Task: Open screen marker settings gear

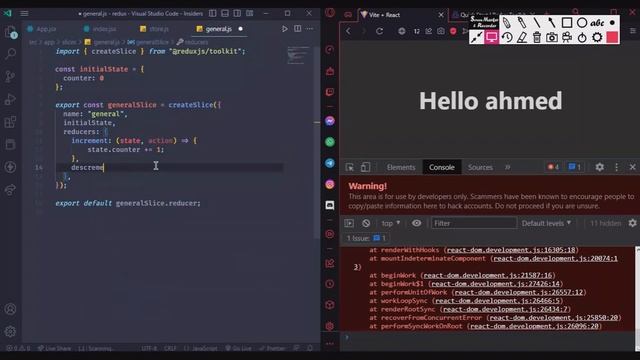Action: [597, 38]
